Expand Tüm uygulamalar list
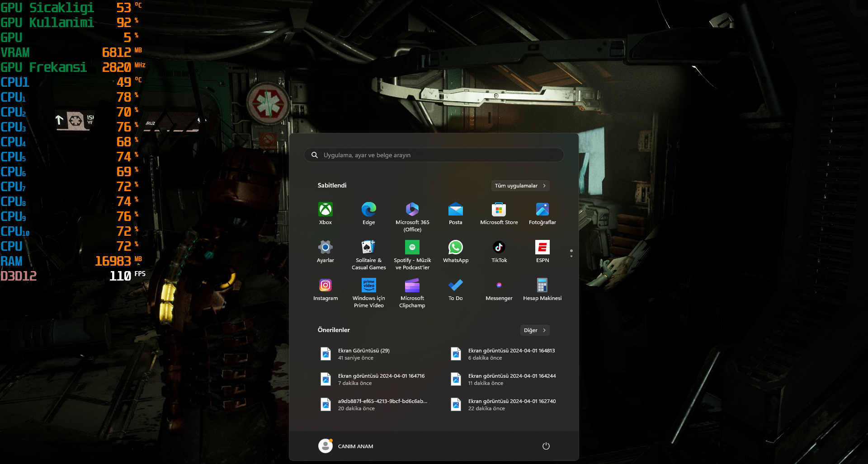 [x=520, y=186]
